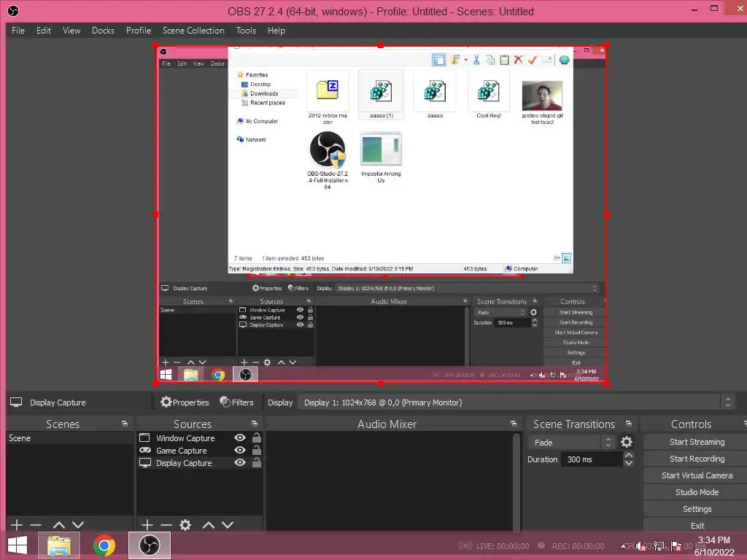Select the Window Capture source

click(x=185, y=438)
